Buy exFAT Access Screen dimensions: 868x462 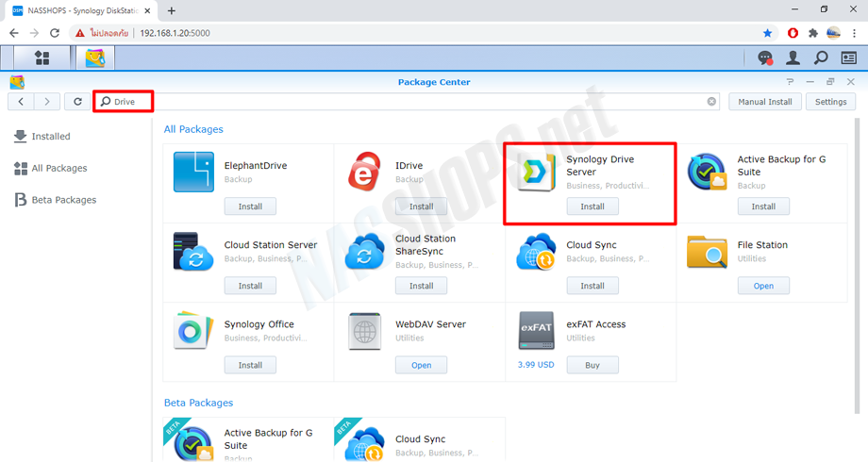pos(593,365)
